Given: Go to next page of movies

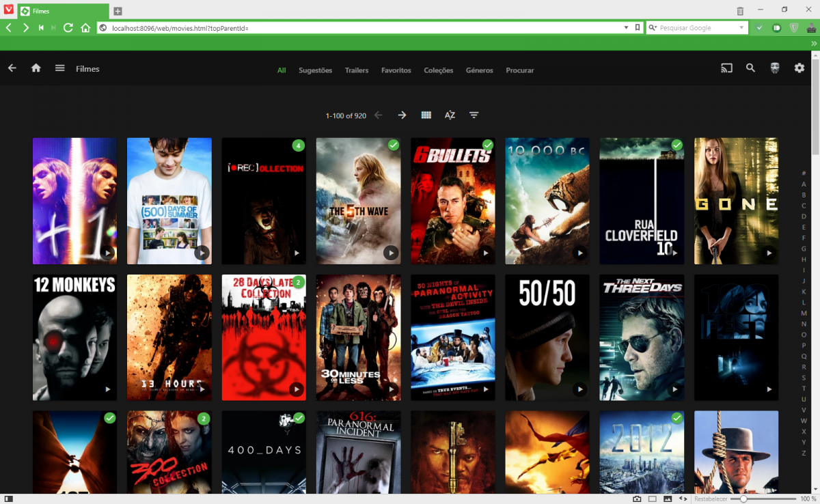Looking at the screenshot, I should point(402,115).
